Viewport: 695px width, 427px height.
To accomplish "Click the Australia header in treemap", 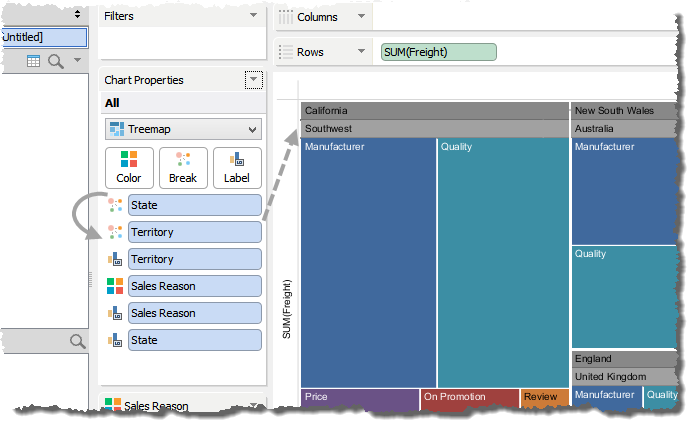I will click(x=625, y=129).
